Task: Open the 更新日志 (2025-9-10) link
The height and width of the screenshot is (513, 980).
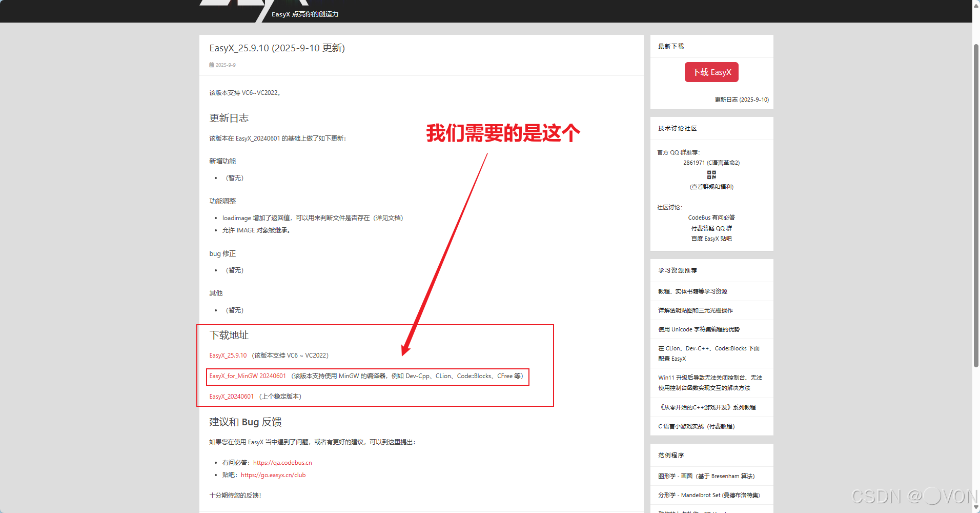Action: click(x=742, y=100)
